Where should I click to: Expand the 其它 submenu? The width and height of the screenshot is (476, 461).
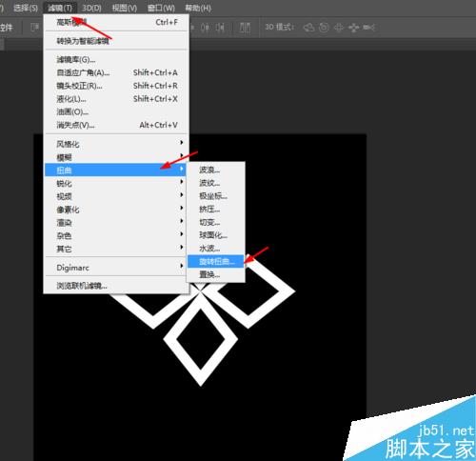[116, 249]
